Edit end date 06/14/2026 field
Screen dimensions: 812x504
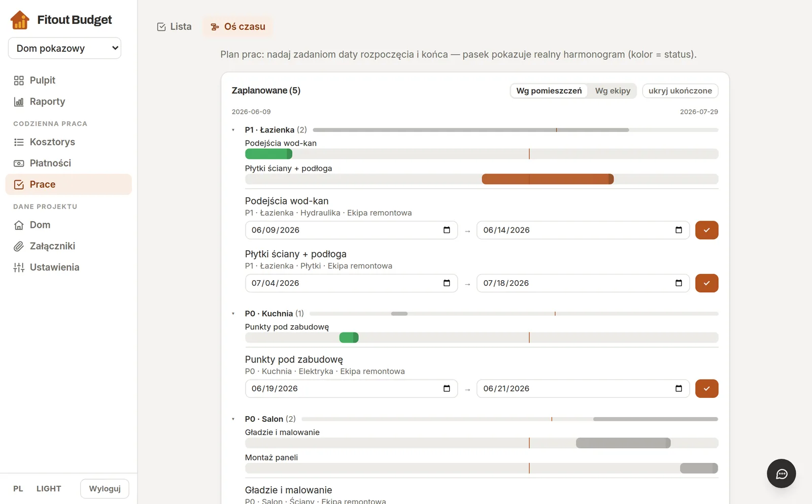pyautogui.click(x=583, y=230)
